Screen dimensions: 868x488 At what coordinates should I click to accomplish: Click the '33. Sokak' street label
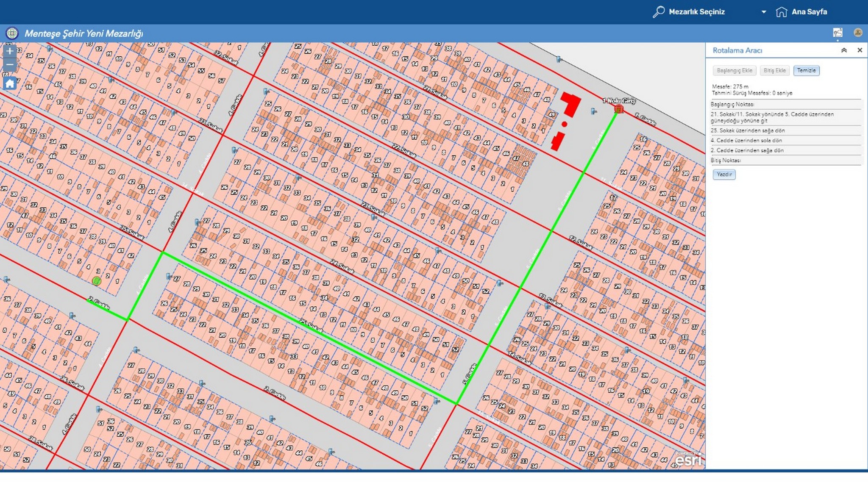pos(211,126)
